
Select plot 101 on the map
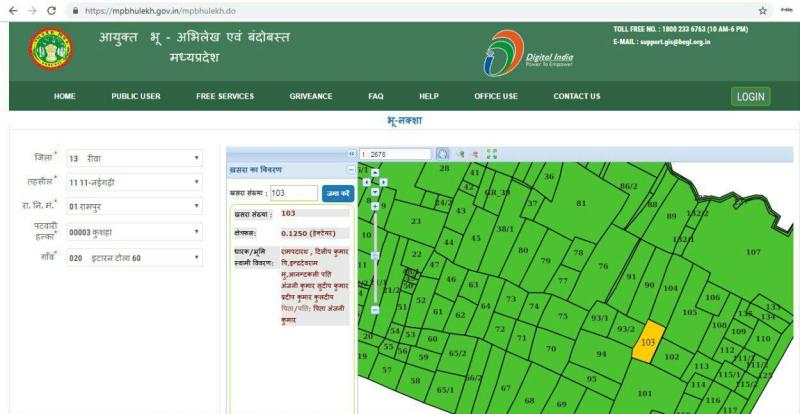(645, 393)
